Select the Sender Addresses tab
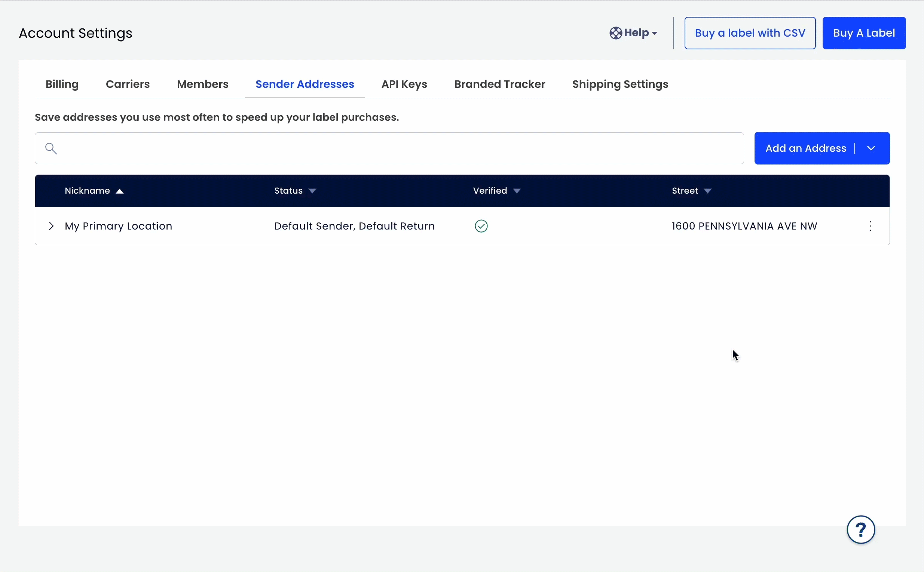924x572 pixels. pyautogui.click(x=305, y=84)
